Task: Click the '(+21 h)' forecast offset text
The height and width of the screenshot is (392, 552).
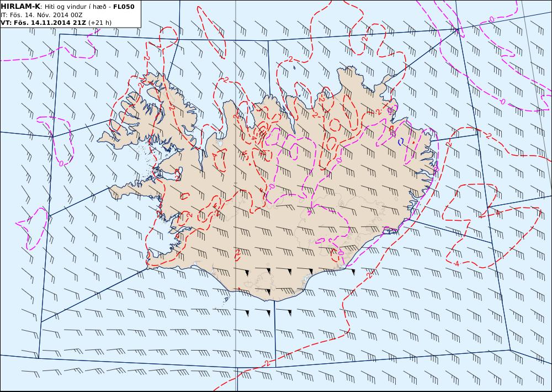Action: coord(99,23)
